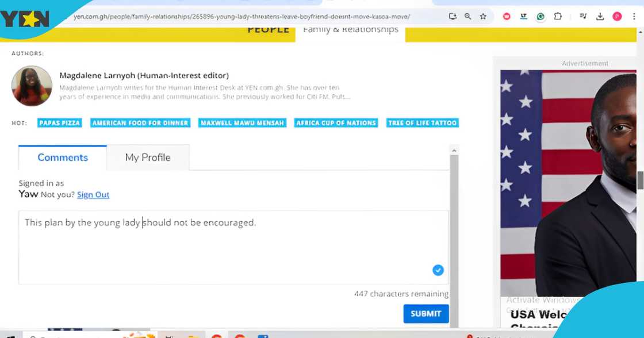Click the Sign Out link
This screenshot has width=644, height=338.
point(93,194)
